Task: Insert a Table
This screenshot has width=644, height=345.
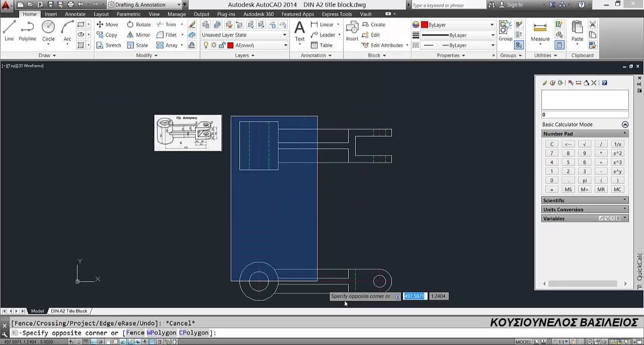Action: [321, 45]
